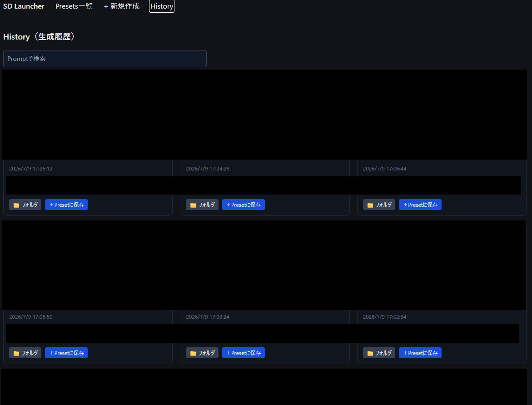Focus the Promptで検索 search field
This screenshot has height=405, width=532.
tap(105, 59)
